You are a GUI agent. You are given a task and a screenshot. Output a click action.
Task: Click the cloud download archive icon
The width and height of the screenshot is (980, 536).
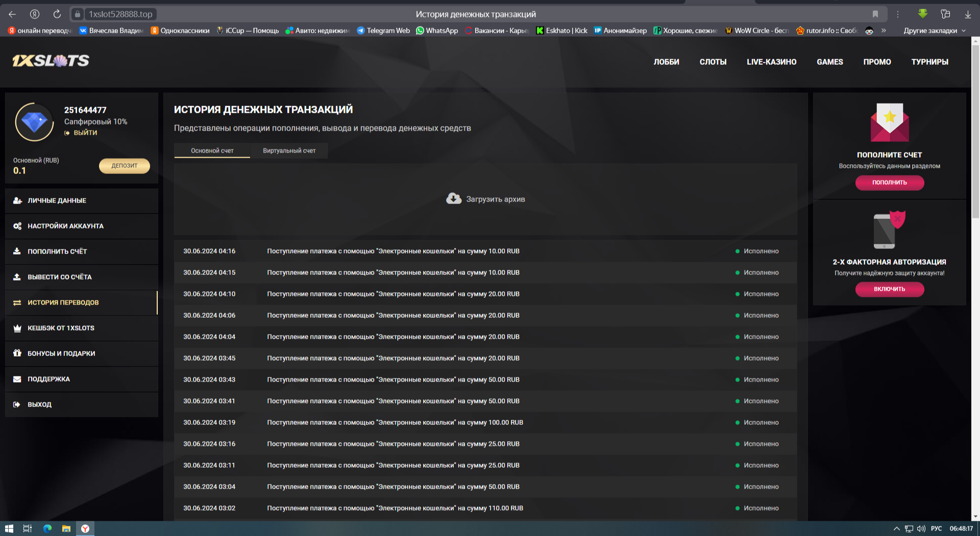453,198
